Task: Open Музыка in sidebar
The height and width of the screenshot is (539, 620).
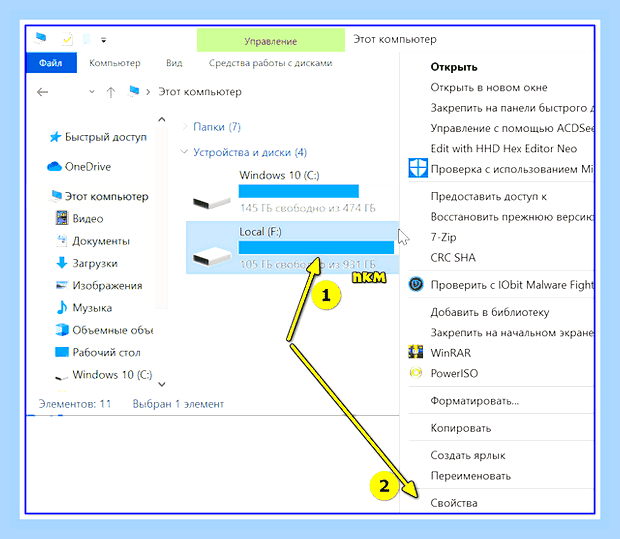Action: [92, 308]
